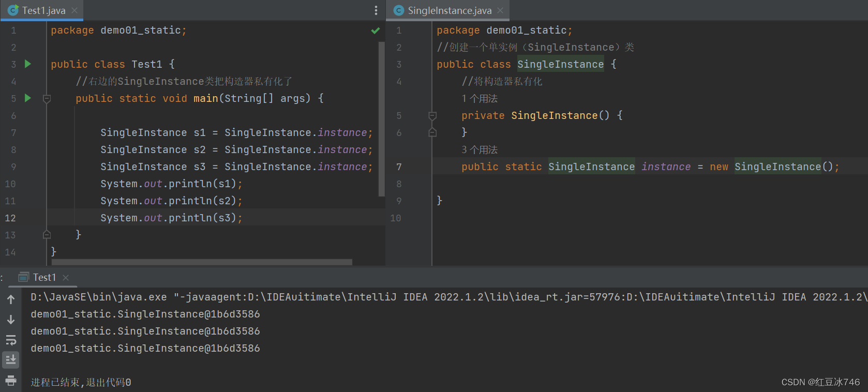Run main method from the line 5 gutter arrow

click(28, 98)
